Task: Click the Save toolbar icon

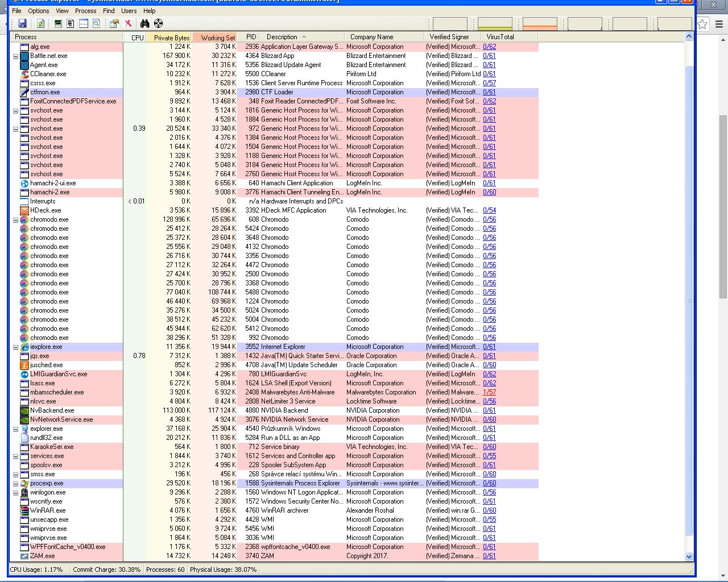Action: click(x=22, y=23)
